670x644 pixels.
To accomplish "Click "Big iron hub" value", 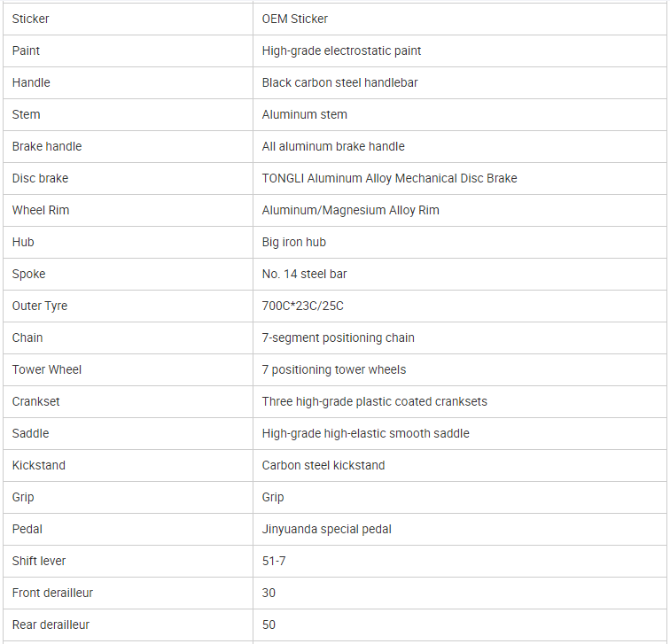I will tap(294, 242).
